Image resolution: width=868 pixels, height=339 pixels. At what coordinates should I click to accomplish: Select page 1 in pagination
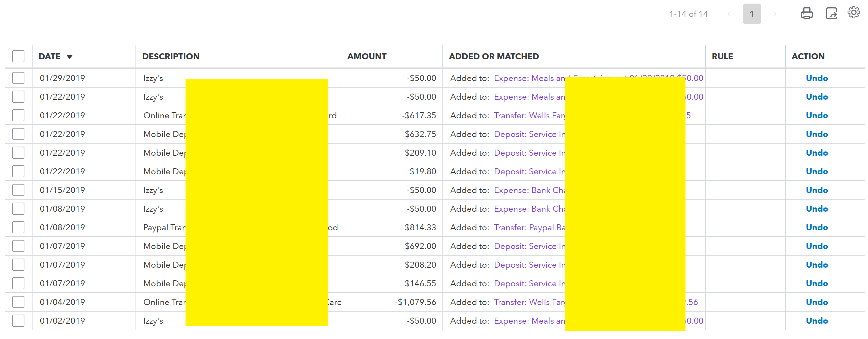pyautogui.click(x=751, y=14)
